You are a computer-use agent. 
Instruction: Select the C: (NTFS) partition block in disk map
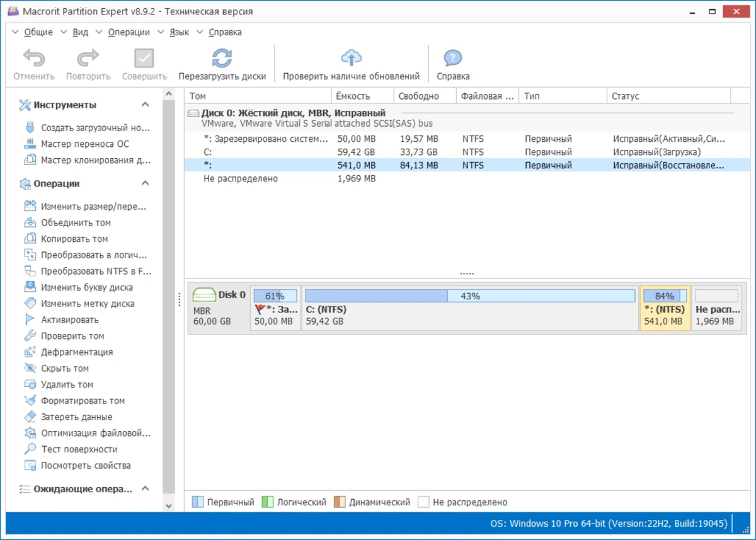coord(470,308)
